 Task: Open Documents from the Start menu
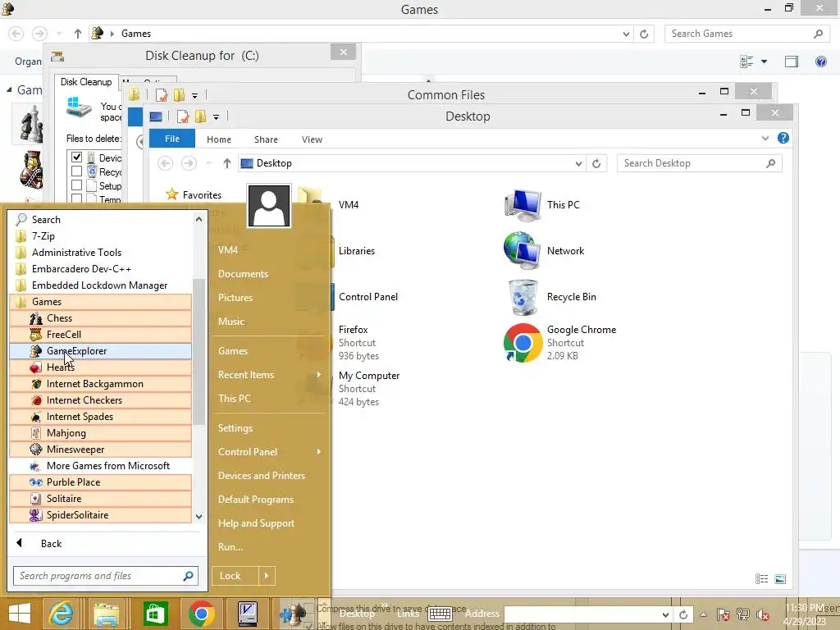pos(243,274)
